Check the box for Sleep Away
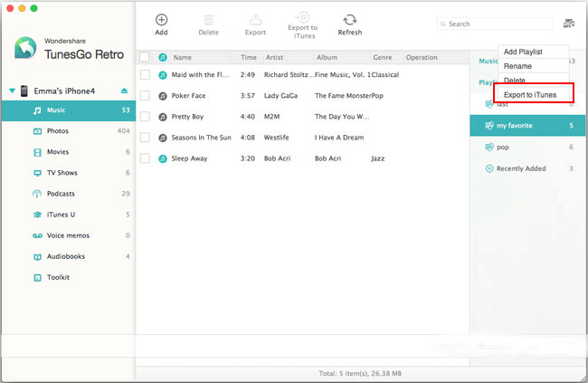588x383 pixels. [x=145, y=158]
